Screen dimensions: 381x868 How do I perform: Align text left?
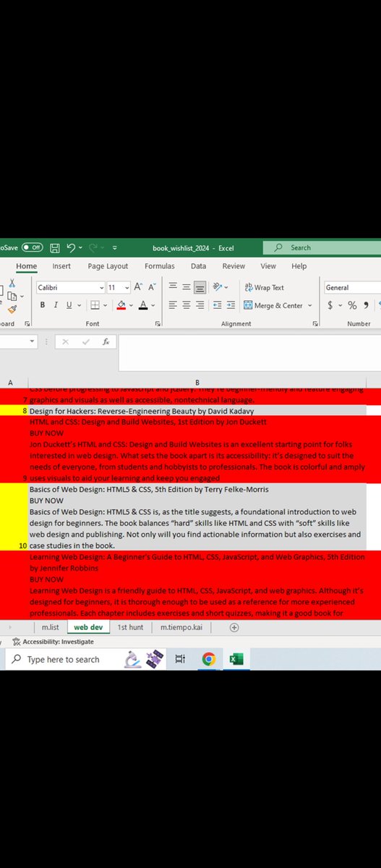174,305
